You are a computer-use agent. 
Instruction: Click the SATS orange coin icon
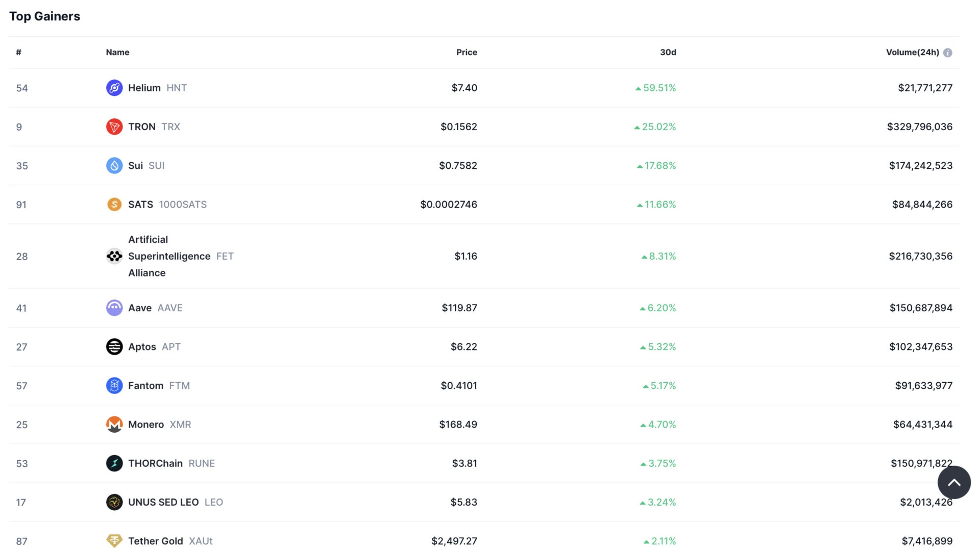pyautogui.click(x=114, y=205)
